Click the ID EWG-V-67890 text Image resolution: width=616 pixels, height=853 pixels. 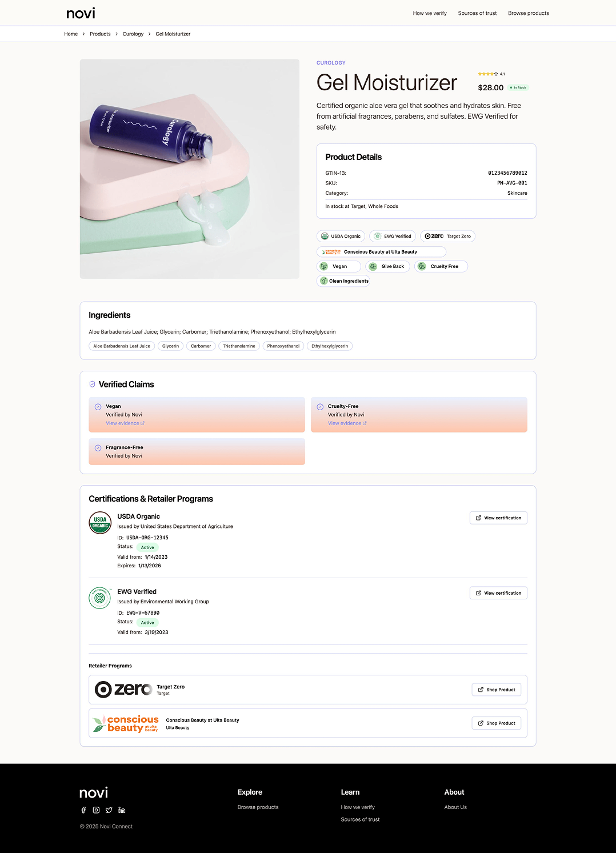point(138,613)
